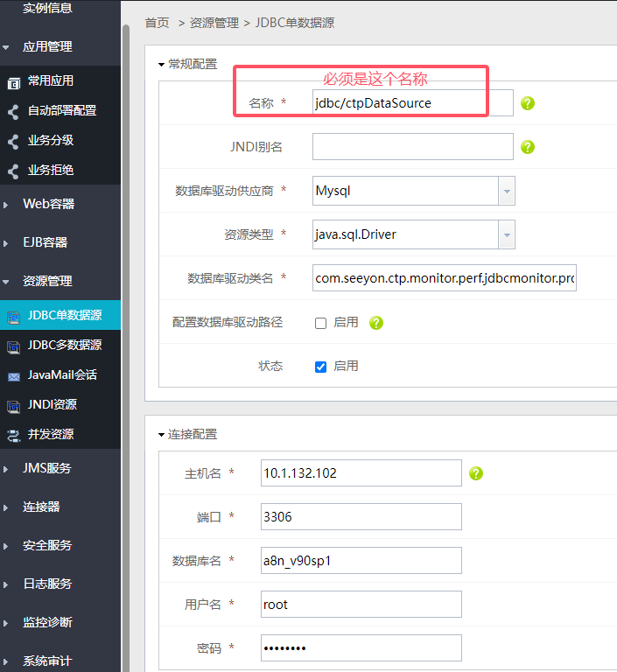
Task: Click the 用户名 field containing root
Action: tap(361, 605)
